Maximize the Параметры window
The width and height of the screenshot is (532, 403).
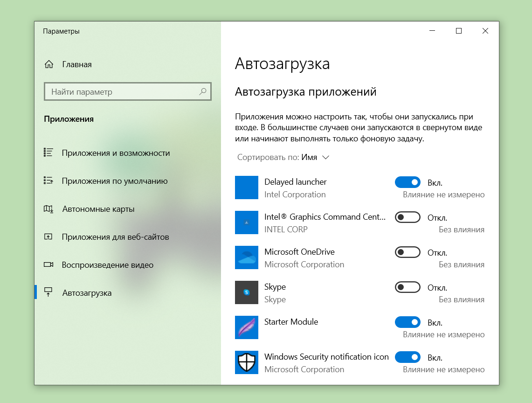click(459, 31)
